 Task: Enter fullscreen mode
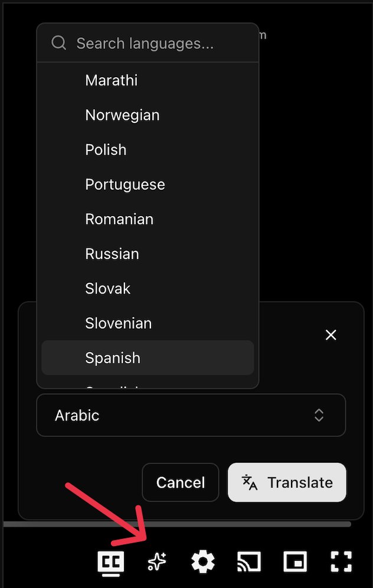(x=341, y=562)
